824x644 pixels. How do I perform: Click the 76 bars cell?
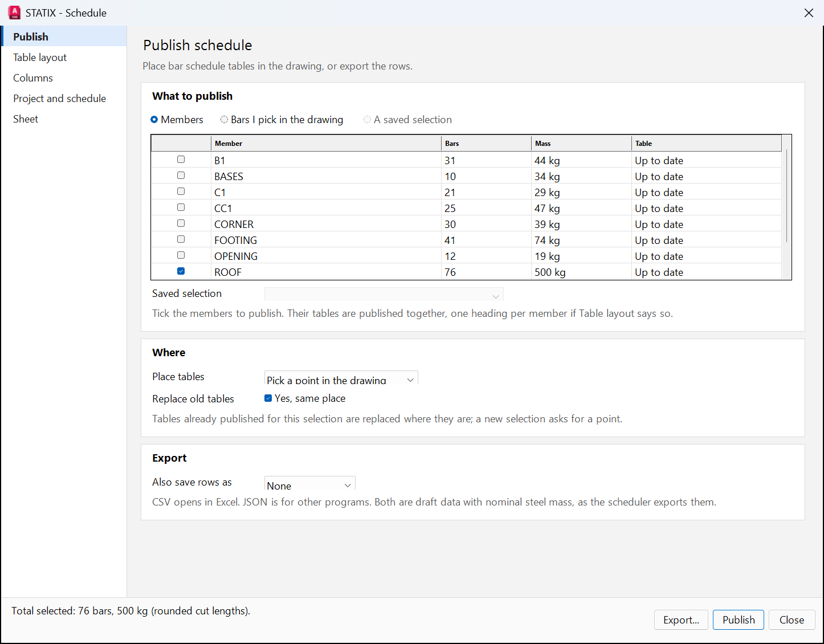tap(450, 272)
